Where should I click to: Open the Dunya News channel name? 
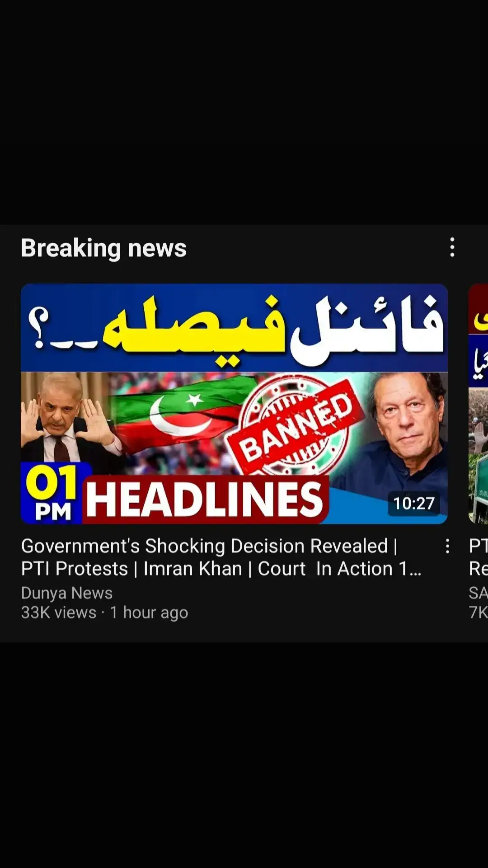[67, 593]
